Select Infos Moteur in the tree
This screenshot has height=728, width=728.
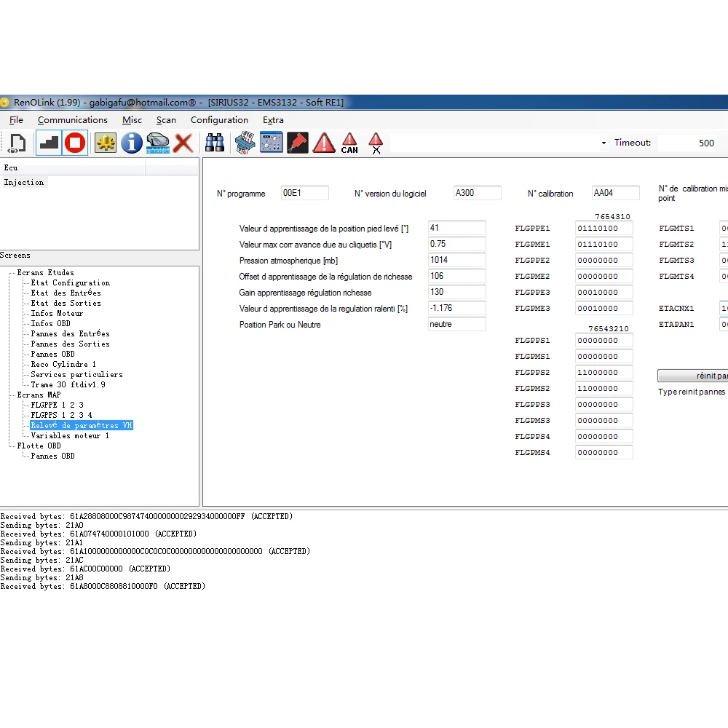[57, 313]
